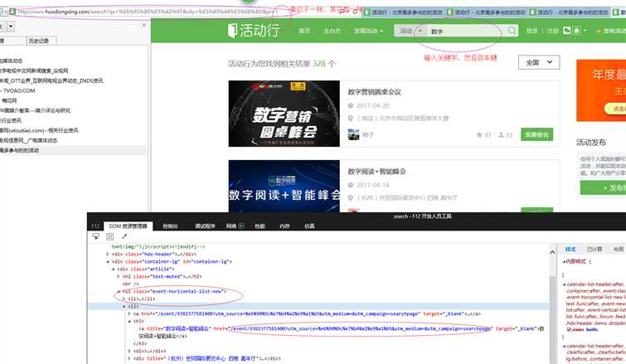The height and width of the screenshot is (364, 626).
Task: Switch to DOM 资源管理器 tab
Action: tap(129, 226)
